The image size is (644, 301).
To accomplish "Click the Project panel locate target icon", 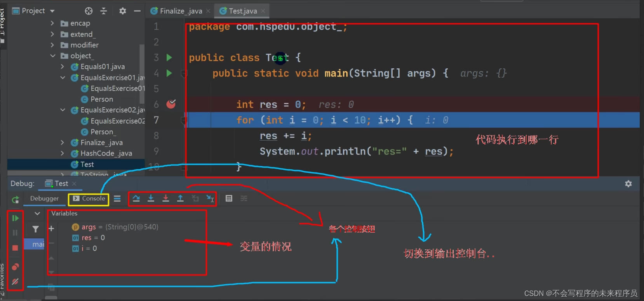I will [x=89, y=11].
